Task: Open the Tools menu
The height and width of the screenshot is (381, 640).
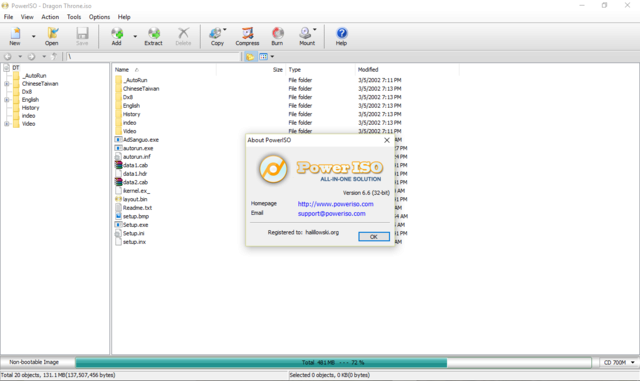Action: coord(74,17)
